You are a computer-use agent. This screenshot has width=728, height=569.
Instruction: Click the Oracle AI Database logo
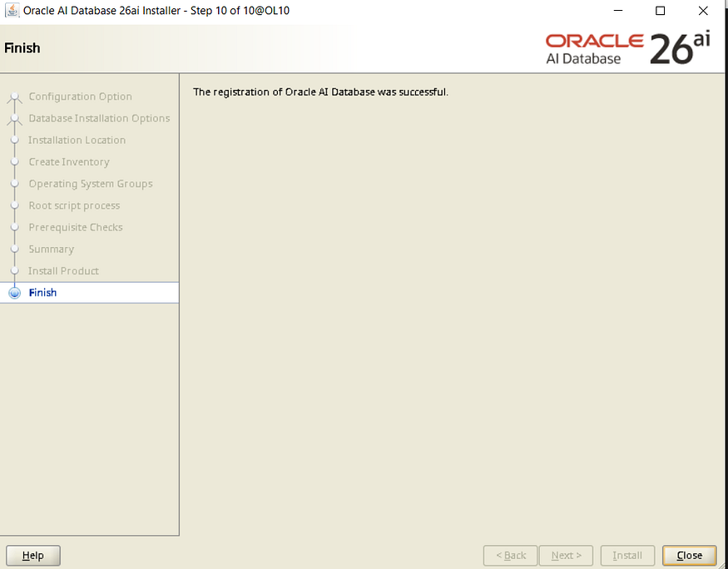point(627,49)
